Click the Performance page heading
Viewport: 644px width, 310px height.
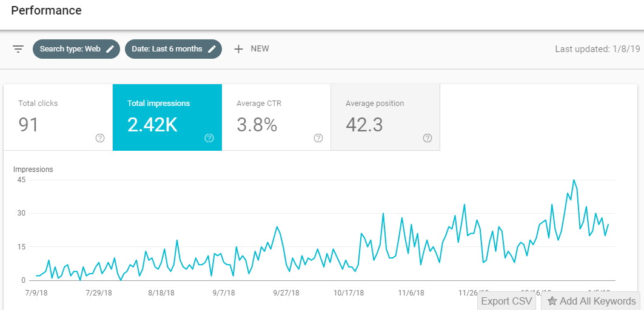46,10
